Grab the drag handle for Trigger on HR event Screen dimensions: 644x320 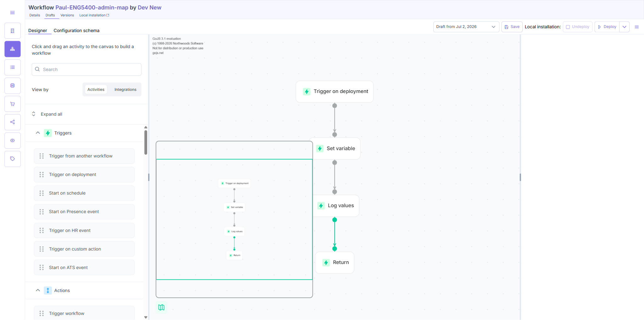pyautogui.click(x=42, y=230)
